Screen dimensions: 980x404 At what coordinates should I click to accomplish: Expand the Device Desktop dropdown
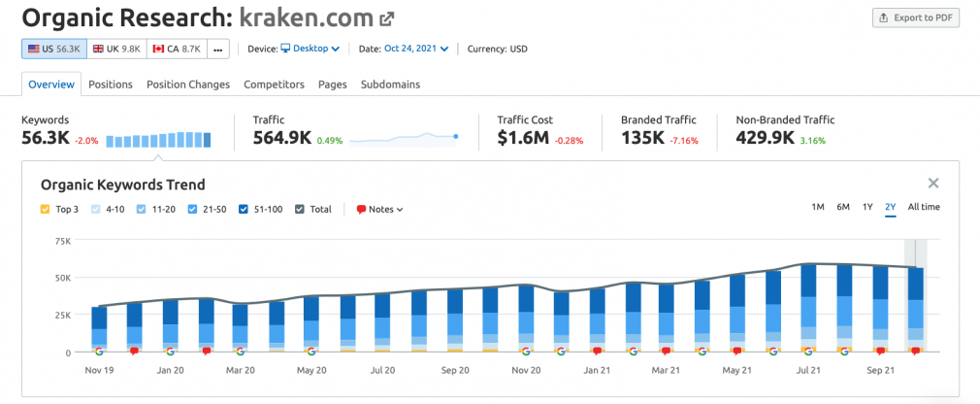pos(310,49)
